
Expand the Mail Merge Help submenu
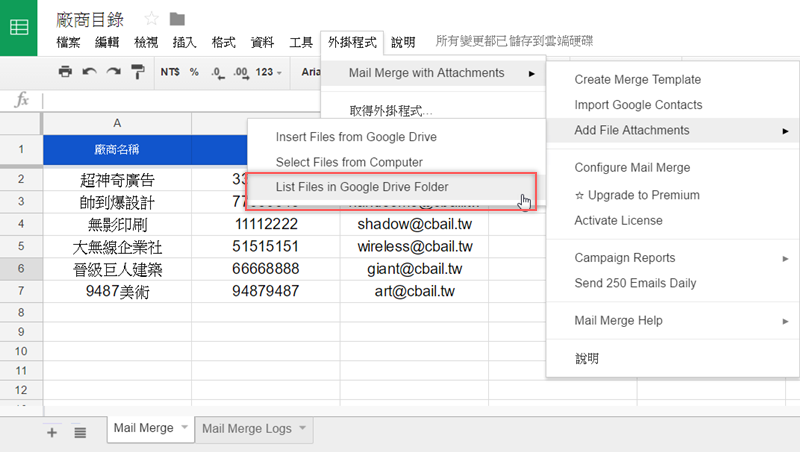(673, 321)
